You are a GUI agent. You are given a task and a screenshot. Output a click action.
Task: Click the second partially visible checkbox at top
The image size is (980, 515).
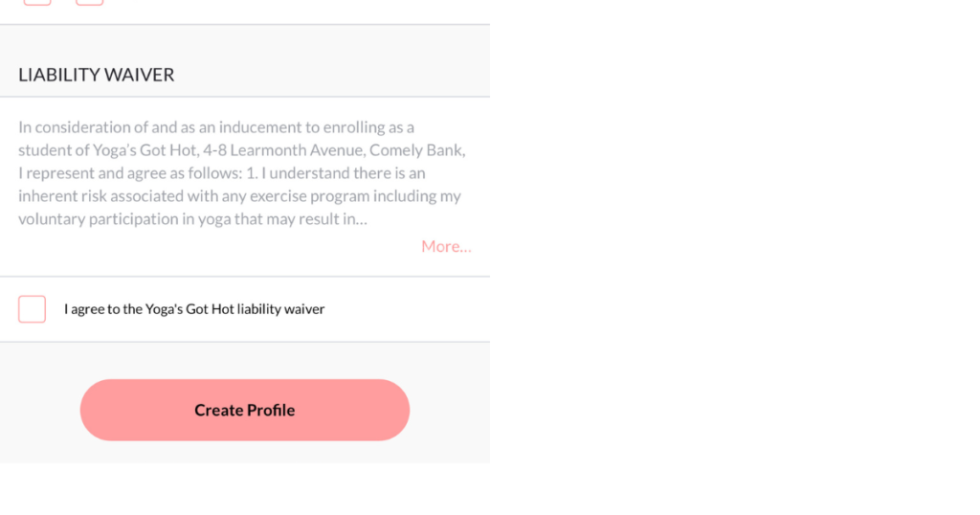pyautogui.click(x=89, y=2)
